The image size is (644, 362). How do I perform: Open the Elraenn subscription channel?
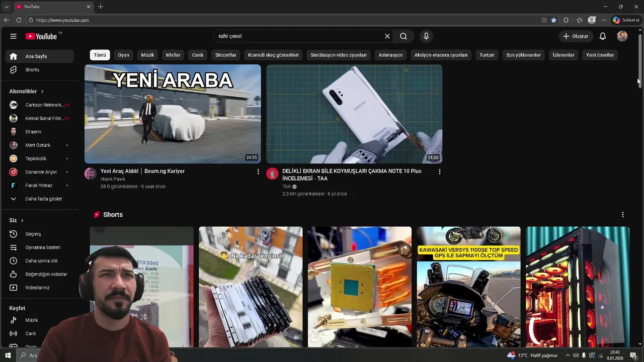coord(40,132)
